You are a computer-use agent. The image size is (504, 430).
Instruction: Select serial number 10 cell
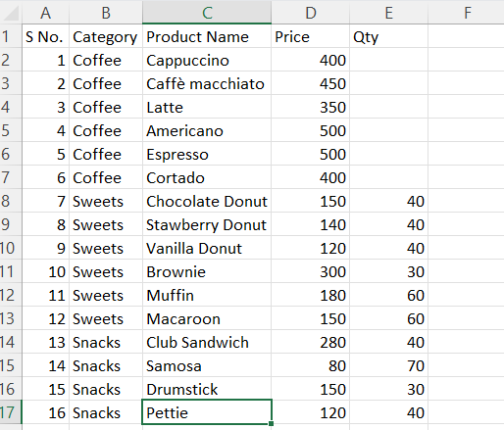point(45,271)
